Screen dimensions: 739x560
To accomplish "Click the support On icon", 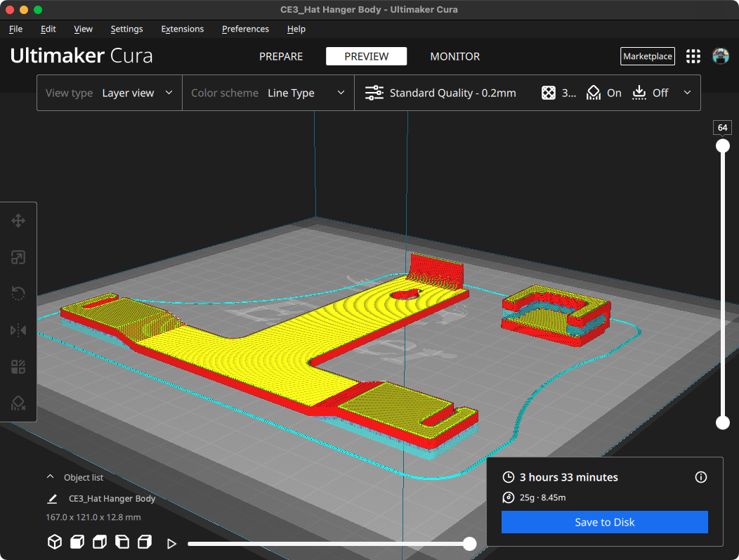I will 594,93.
